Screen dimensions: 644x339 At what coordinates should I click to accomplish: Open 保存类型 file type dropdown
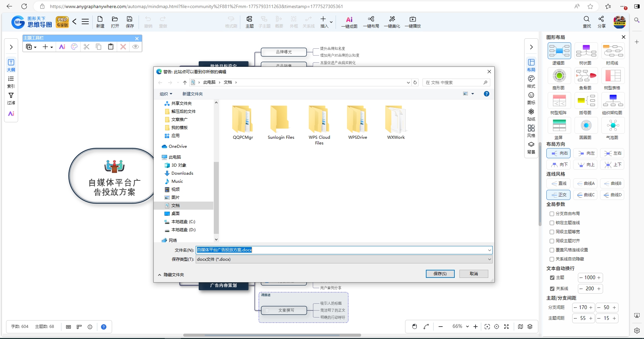pyautogui.click(x=344, y=259)
